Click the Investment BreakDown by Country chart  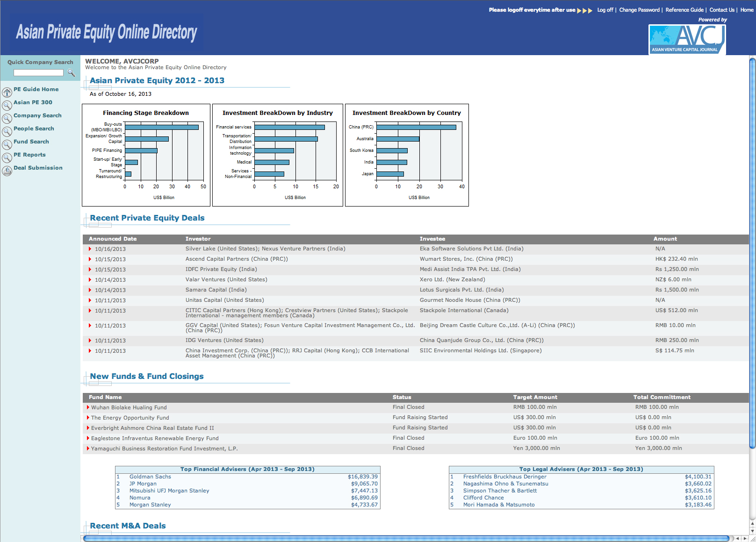(407, 155)
